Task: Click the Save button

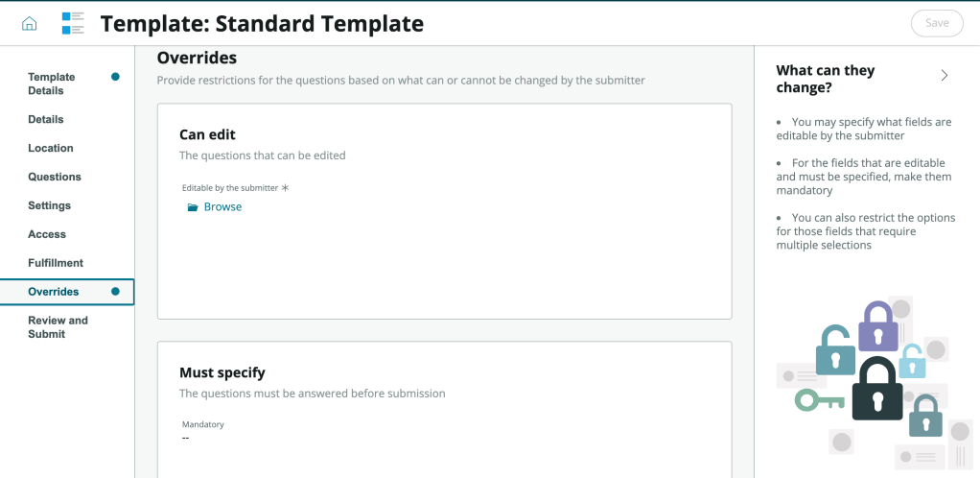Action: coord(936,23)
